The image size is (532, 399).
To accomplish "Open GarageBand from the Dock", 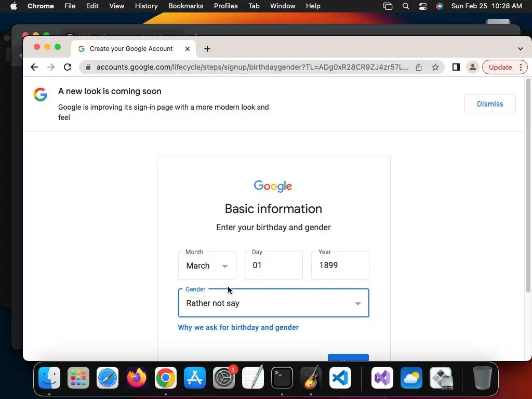I will 311,378.
